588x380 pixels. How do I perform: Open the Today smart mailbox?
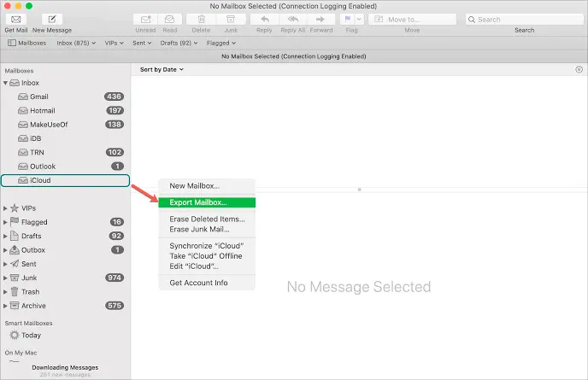pyautogui.click(x=26, y=335)
